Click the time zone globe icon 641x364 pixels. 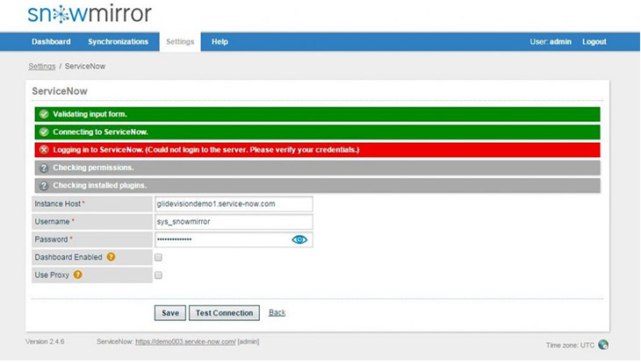coord(603,345)
